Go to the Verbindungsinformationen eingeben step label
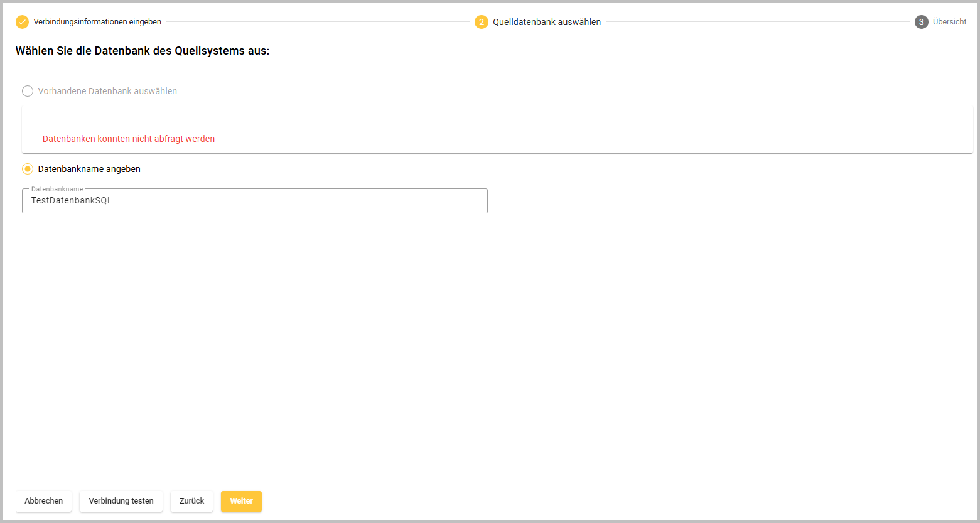This screenshot has height=523, width=980. 97,22
